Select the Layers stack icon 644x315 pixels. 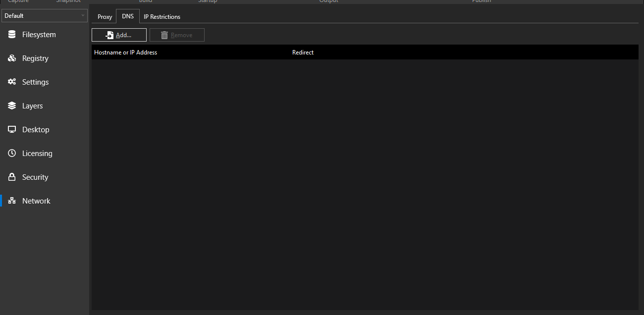coord(11,105)
